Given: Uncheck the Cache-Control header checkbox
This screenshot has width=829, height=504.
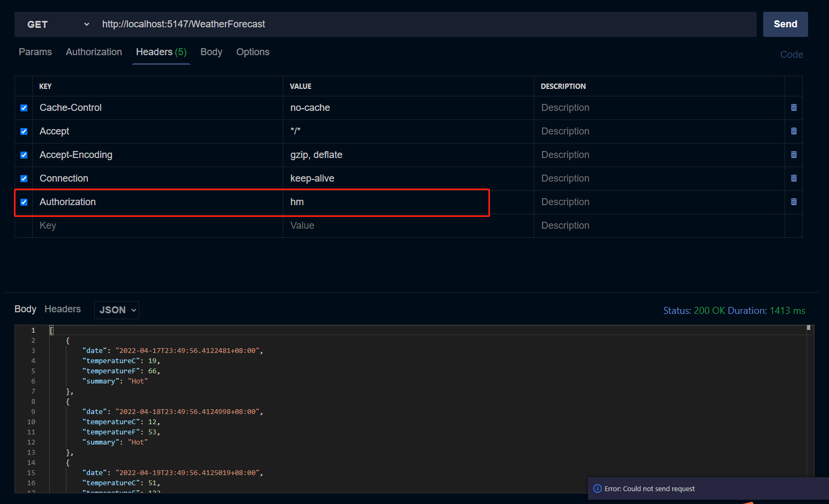Looking at the screenshot, I should click(24, 108).
